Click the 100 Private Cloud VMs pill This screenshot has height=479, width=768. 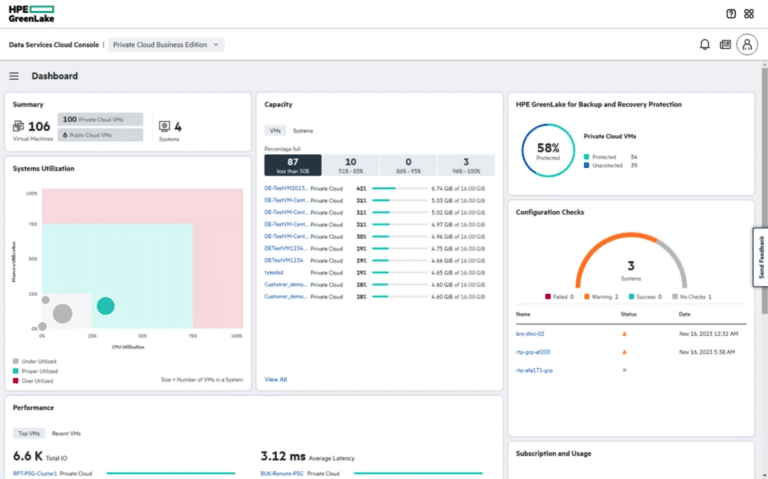pyautogui.click(x=100, y=120)
